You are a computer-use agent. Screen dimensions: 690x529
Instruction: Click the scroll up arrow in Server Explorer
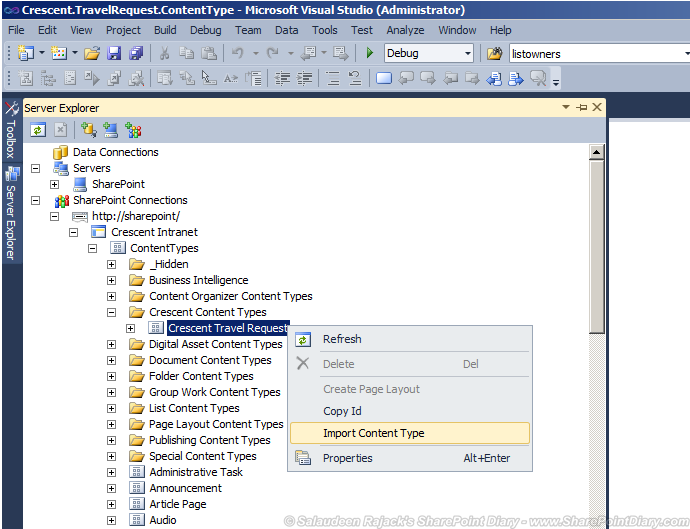(596, 152)
